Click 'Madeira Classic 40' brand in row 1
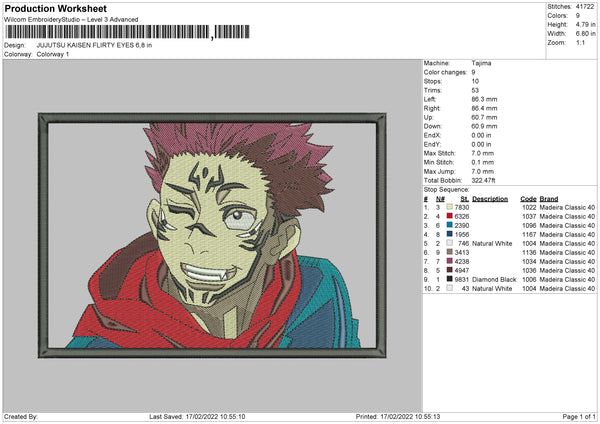Screen dimensions: 600x424 coord(567,207)
